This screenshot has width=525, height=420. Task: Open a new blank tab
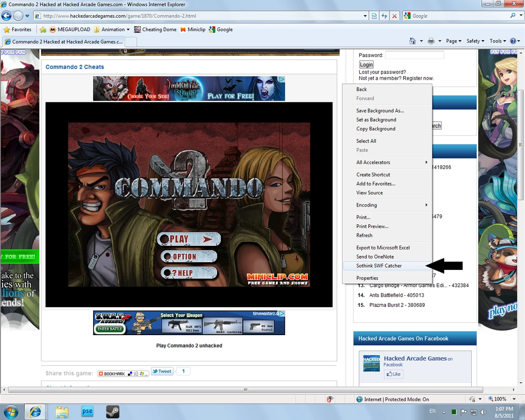coord(131,42)
